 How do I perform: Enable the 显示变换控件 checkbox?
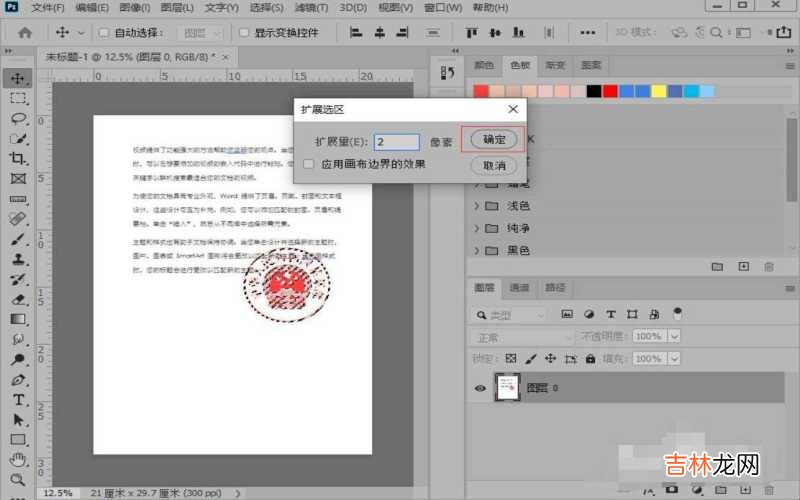[x=244, y=33]
